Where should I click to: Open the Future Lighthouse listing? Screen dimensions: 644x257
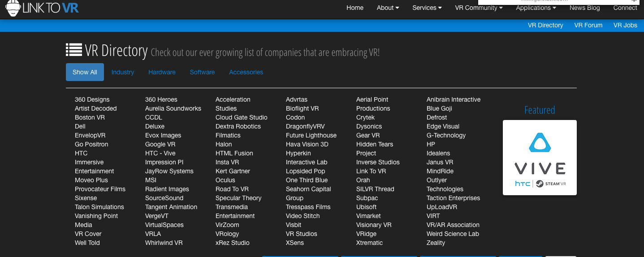coord(311,135)
